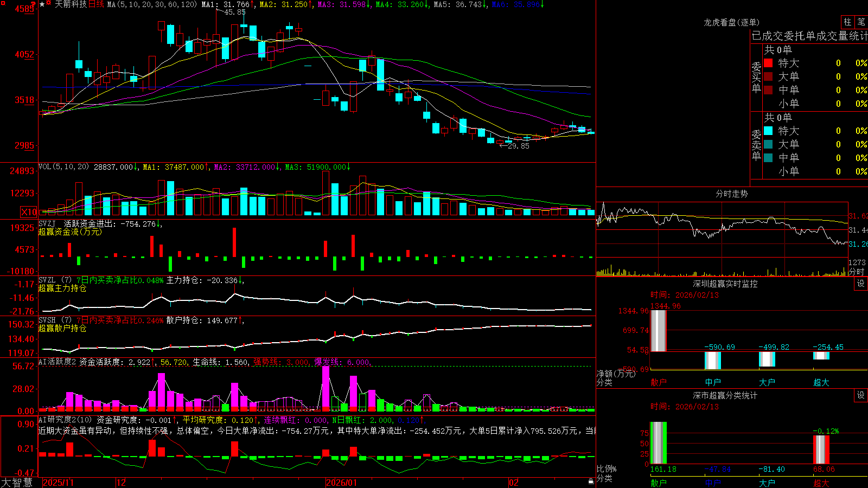Image resolution: width=868 pixels, height=488 pixels.
Task: Click the MA1: 31.766 value
Action: (x=226, y=4)
